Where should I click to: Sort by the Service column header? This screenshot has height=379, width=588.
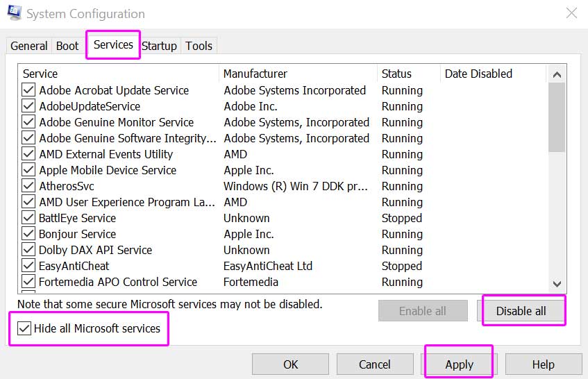[x=118, y=74]
